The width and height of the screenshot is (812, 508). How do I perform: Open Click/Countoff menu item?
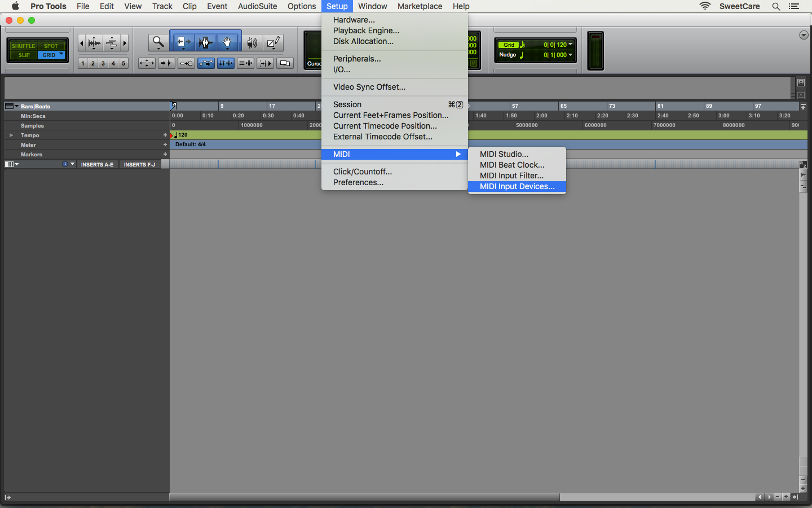pos(395,172)
